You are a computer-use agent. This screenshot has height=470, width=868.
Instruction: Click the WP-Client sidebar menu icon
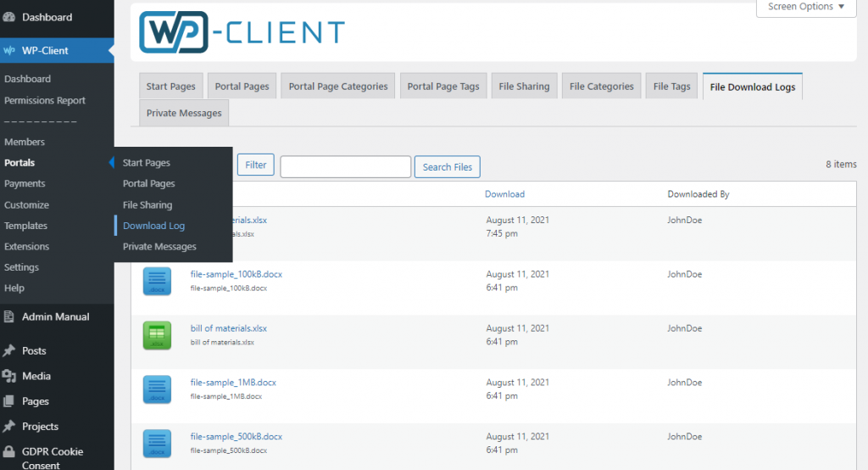point(8,50)
